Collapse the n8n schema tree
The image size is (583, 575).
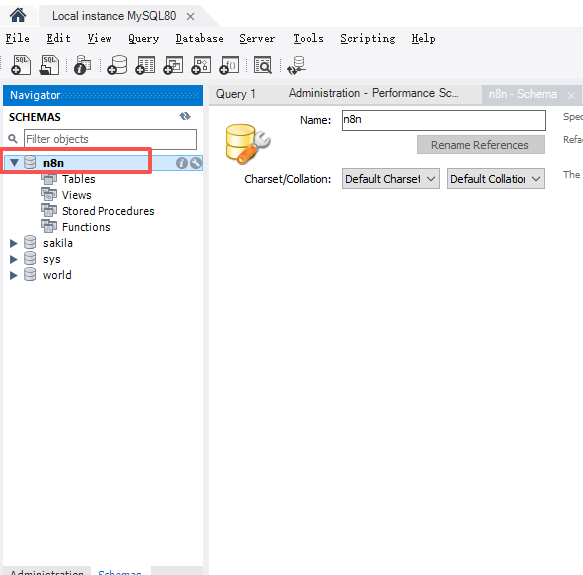pos(14,163)
